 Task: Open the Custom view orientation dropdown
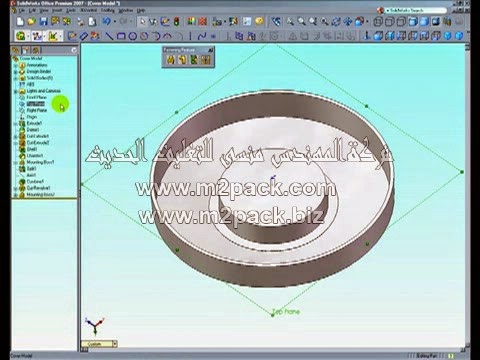(115, 344)
